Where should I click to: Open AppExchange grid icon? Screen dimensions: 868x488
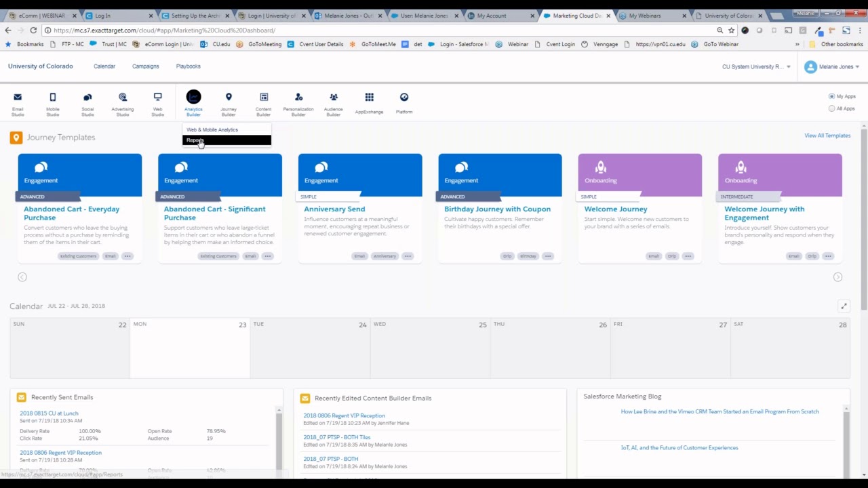click(x=369, y=98)
